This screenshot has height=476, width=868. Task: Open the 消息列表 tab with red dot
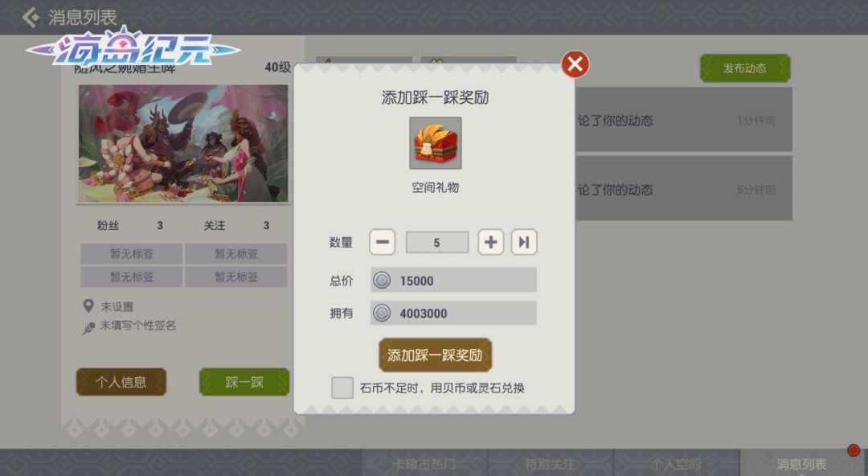coord(801,463)
